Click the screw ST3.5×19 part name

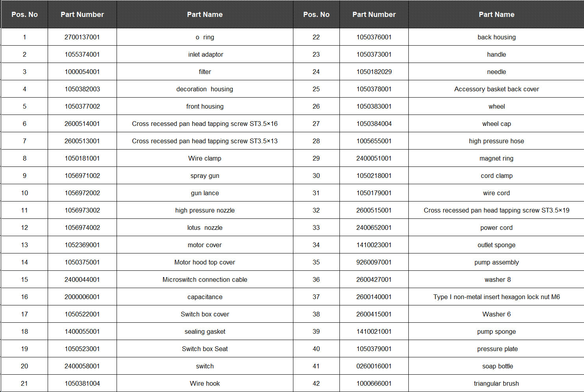[x=496, y=210]
